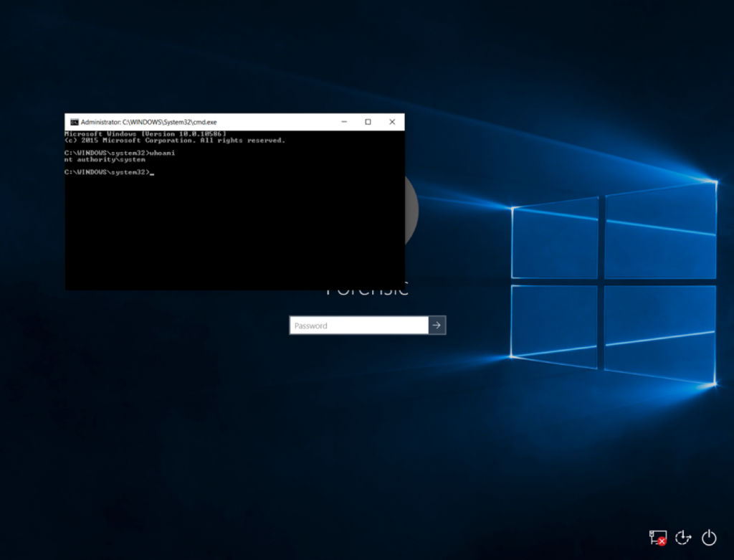Click the Administrator cmd.exe window title text

(148, 122)
